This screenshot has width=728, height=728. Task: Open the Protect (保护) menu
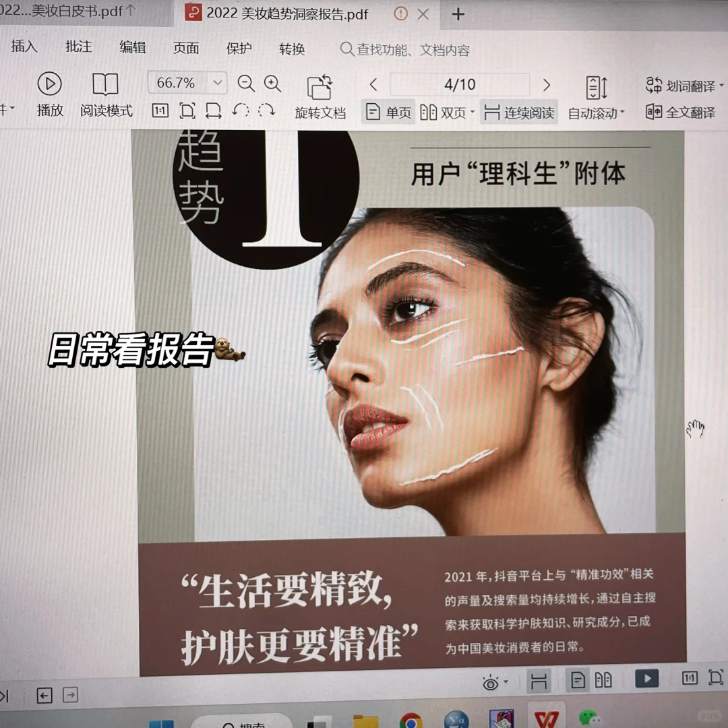coord(239,49)
